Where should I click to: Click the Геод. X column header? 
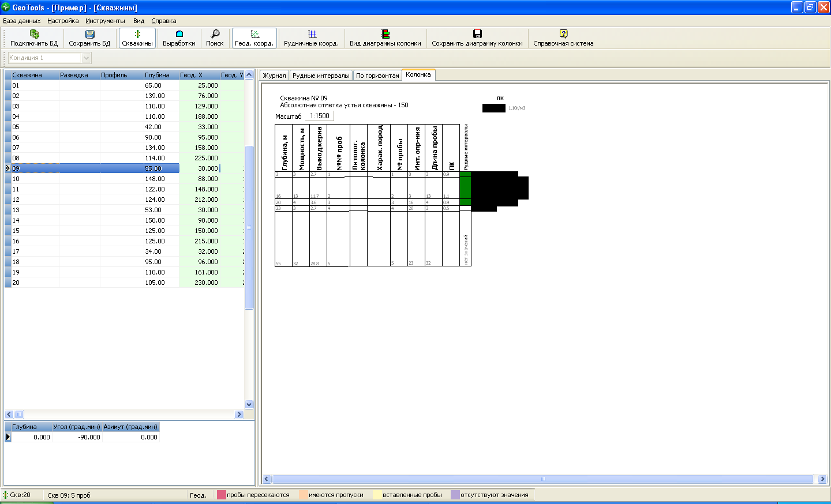click(199, 75)
